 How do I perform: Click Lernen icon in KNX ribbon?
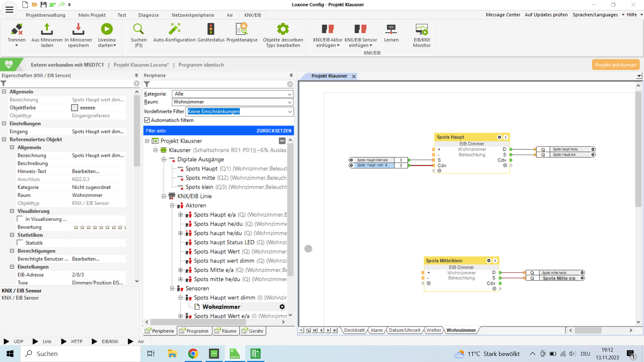[391, 29]
